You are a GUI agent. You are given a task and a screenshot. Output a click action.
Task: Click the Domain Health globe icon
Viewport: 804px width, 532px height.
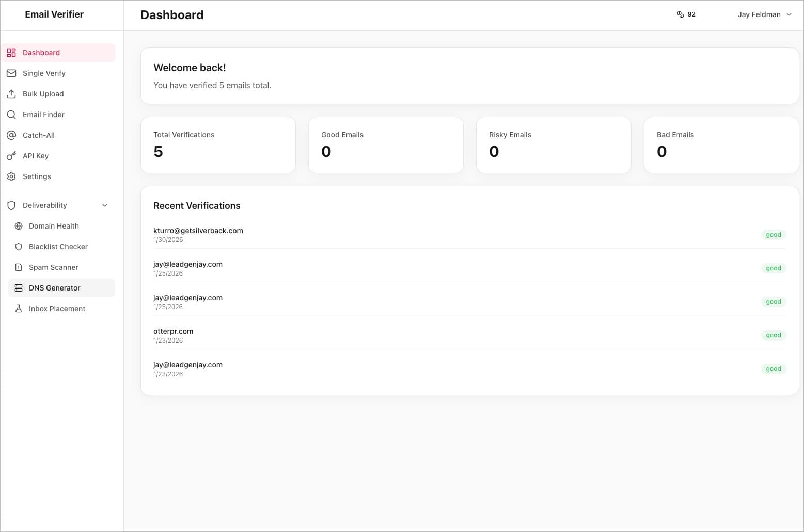[19, 226]
